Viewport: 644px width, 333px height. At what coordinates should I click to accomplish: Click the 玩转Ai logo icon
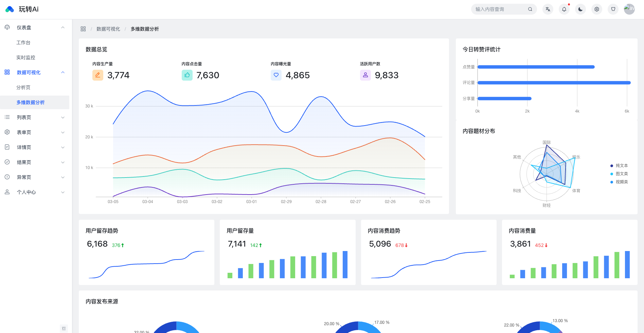(10, 9)
